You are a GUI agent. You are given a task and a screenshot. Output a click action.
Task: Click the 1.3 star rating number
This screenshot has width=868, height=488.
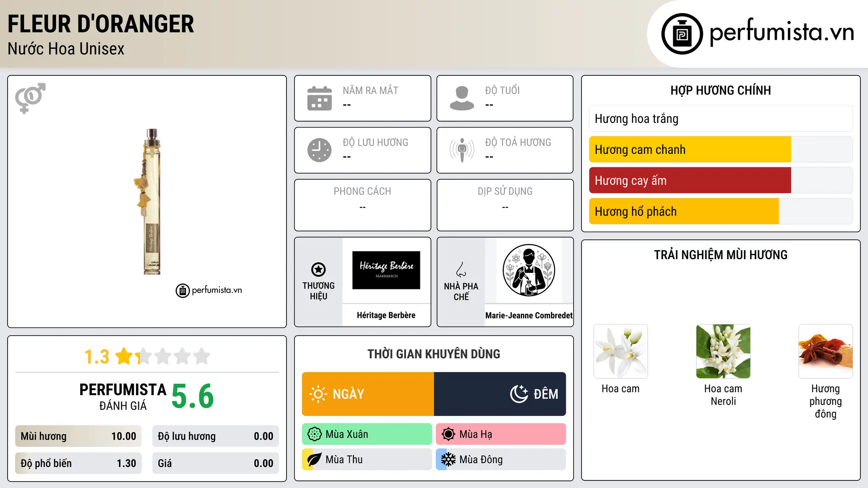pos(97,357)
